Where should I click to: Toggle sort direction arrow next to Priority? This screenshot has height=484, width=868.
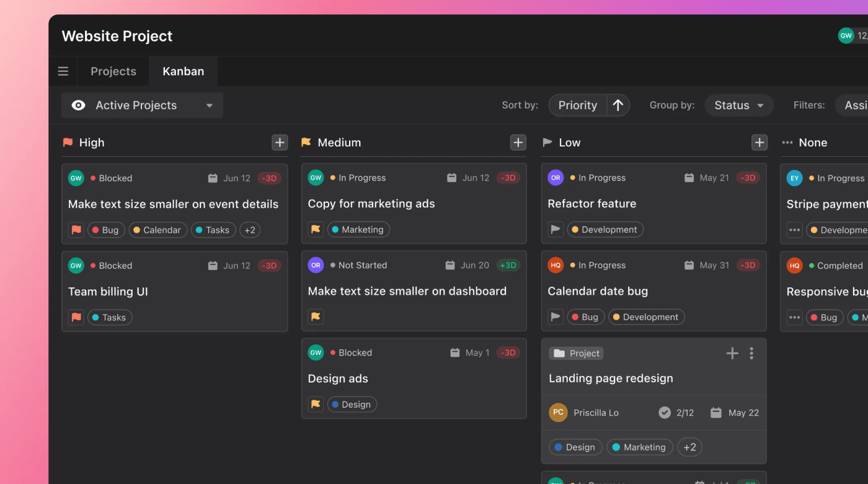618,105
